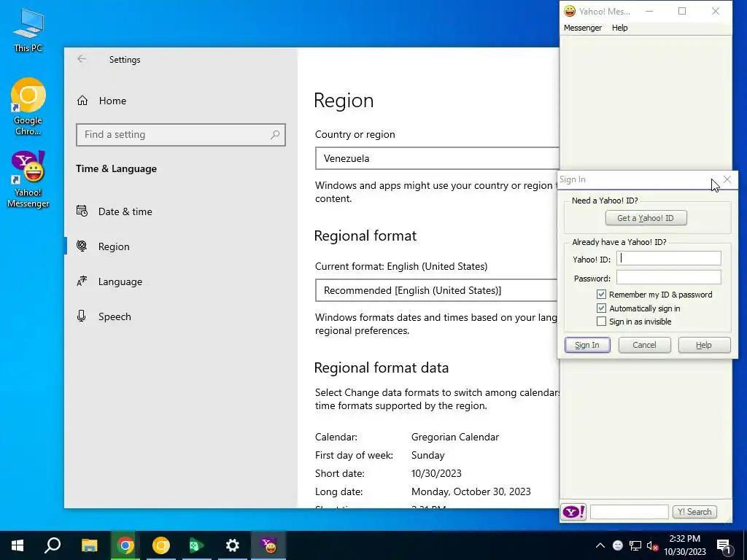Open Messenger menu in Yahoo! Messenger

click(x=583, y=28)
